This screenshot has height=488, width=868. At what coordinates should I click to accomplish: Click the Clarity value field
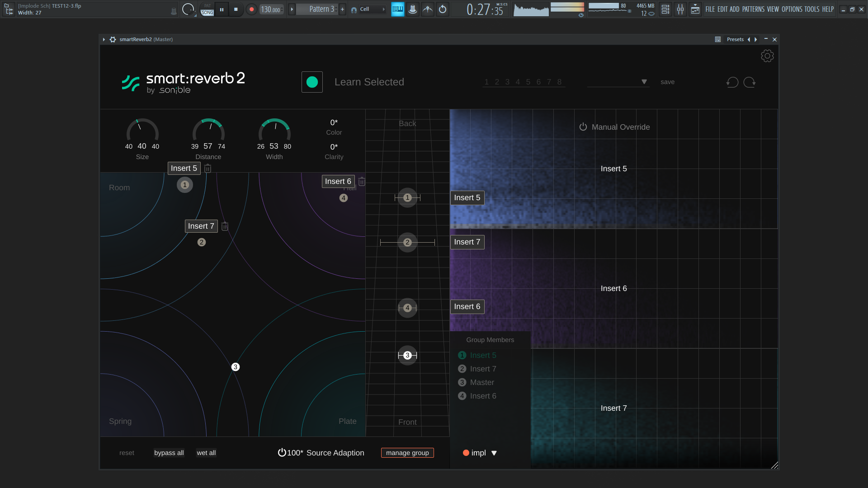334,147
